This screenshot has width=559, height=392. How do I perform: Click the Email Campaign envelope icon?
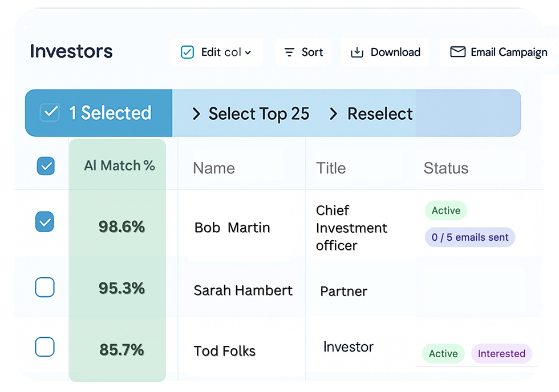[457, 52]
